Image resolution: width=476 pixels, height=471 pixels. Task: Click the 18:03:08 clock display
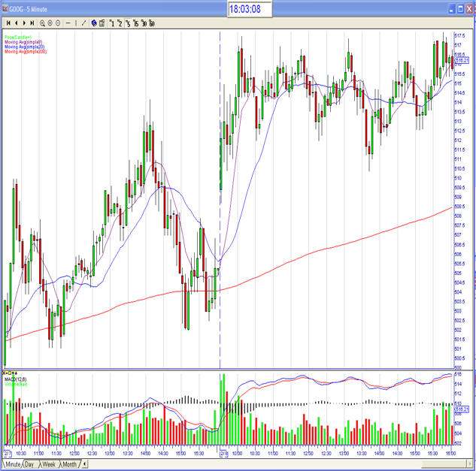(x=250, y=9)
